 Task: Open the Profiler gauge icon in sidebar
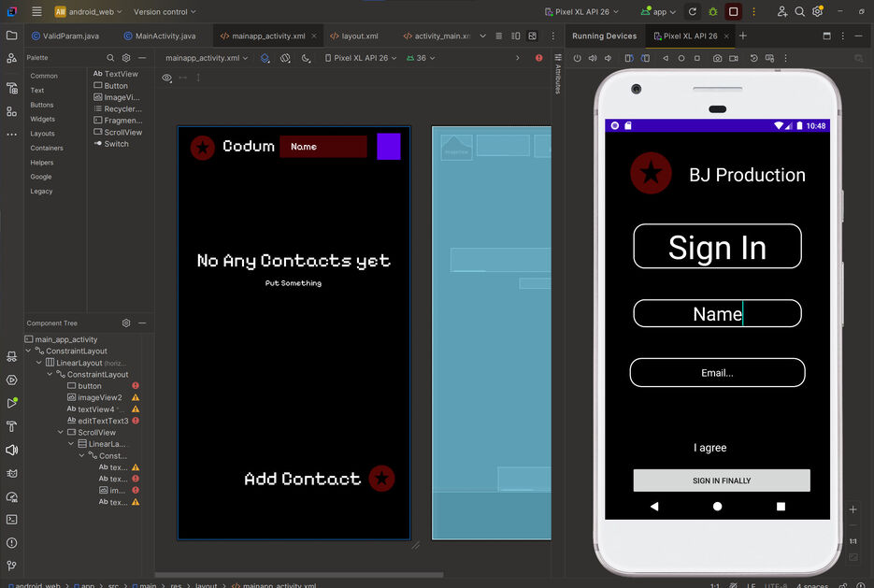click(x=12, y=496)
